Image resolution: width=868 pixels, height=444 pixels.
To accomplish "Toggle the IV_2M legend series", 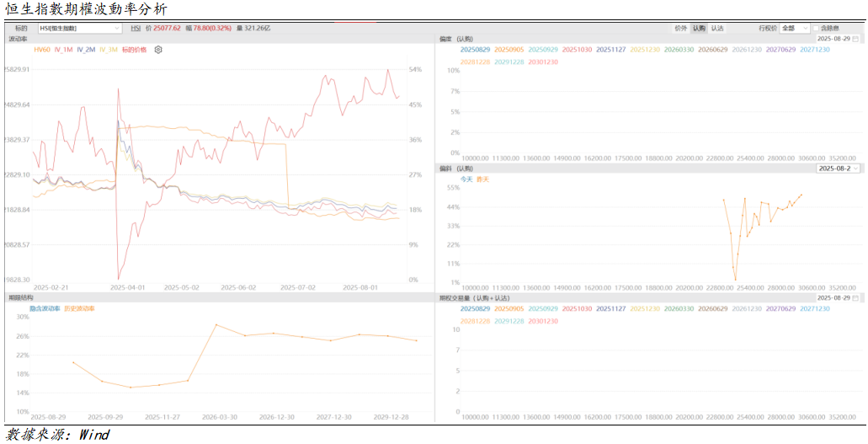I will pos(86,50).
